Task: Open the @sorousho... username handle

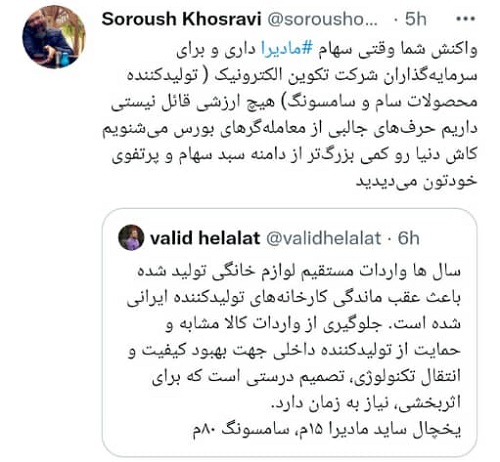Action: (x=323, y=19)
